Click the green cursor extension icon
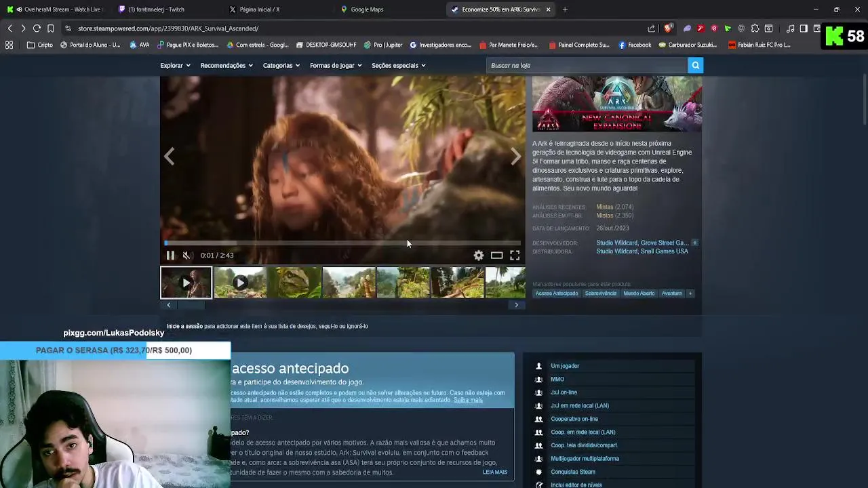This screenshot has height=488, width=868. 728,28
